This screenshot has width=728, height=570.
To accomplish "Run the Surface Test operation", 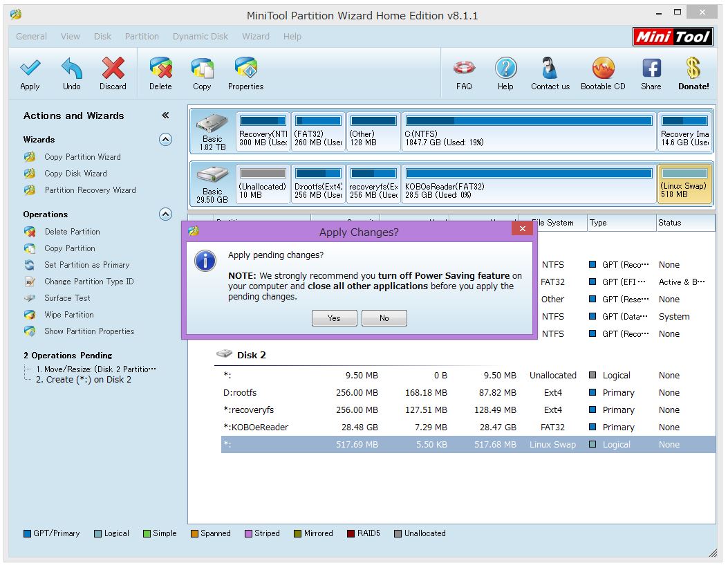I will pyautogui.click(x=67, y=297).
